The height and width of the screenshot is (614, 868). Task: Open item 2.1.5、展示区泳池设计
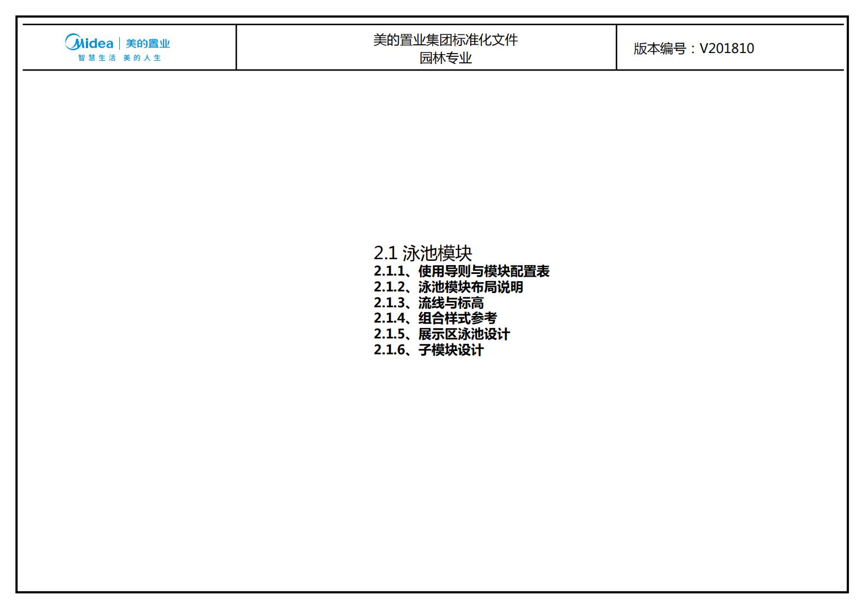(442, 334)
